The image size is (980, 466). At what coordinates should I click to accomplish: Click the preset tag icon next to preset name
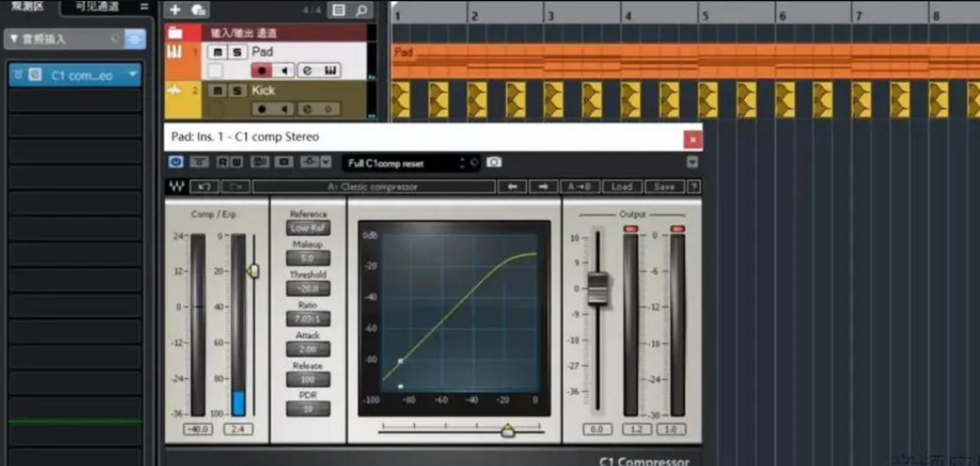pos(475,162)
